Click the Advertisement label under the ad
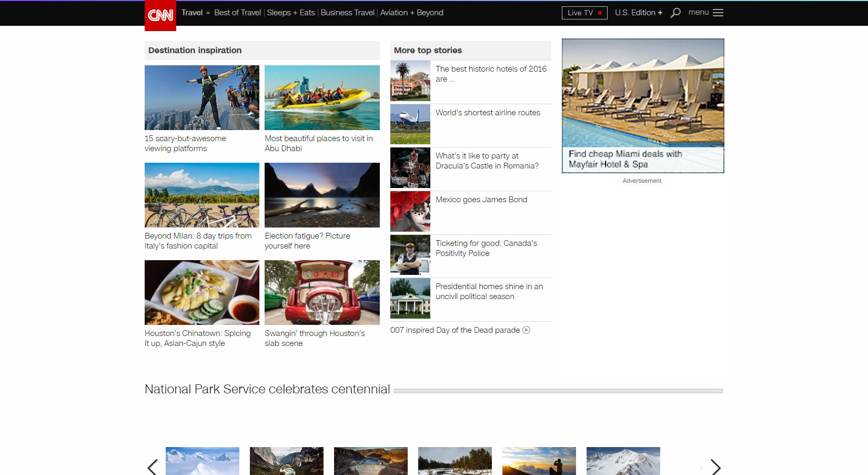This screenshot has height=475, width=868. point(642,181)
